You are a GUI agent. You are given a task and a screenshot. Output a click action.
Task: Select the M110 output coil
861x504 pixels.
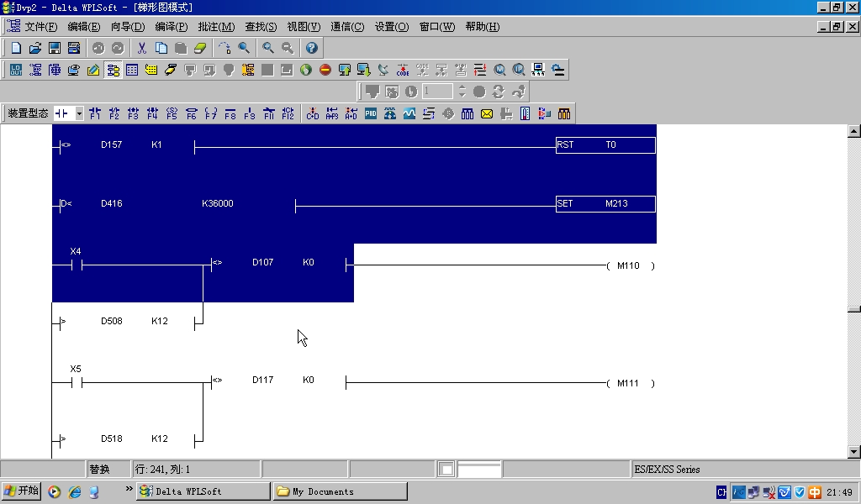click(x=628, y=266)
